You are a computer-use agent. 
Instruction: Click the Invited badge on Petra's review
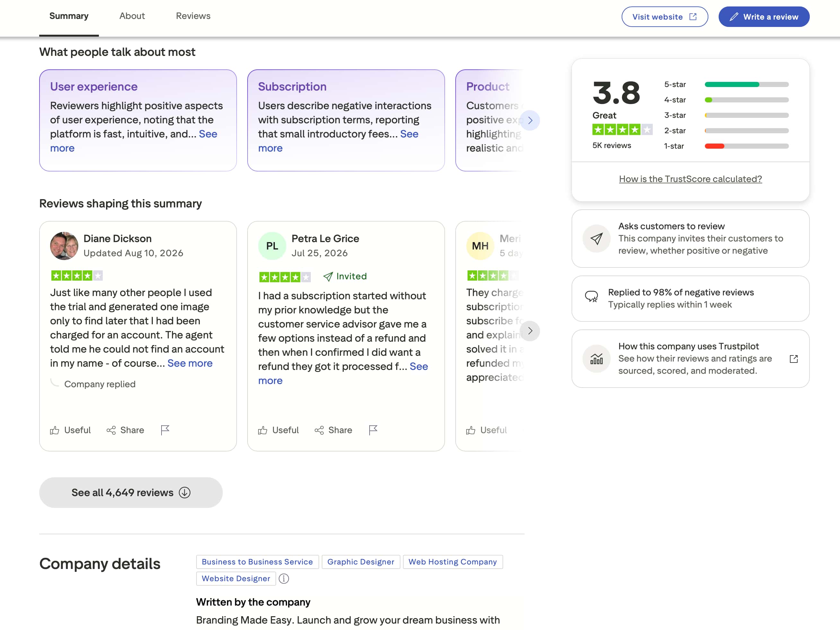345,276
